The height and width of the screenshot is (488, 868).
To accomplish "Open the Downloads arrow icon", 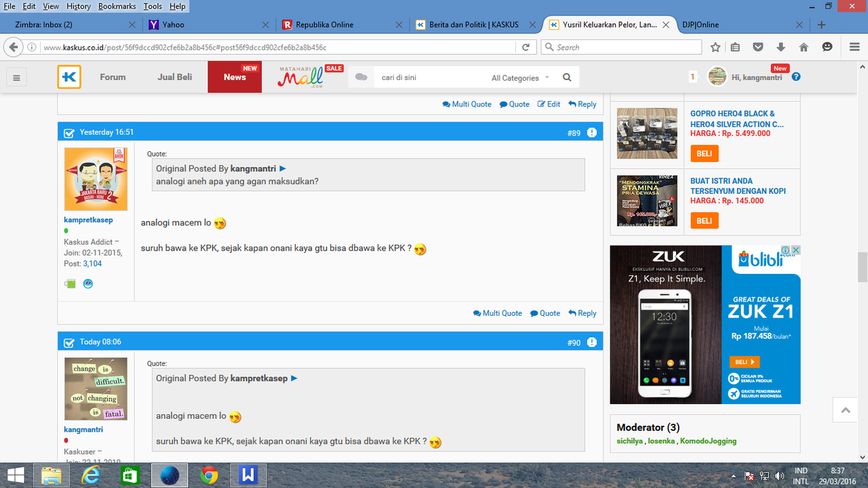I will point(781,47).
